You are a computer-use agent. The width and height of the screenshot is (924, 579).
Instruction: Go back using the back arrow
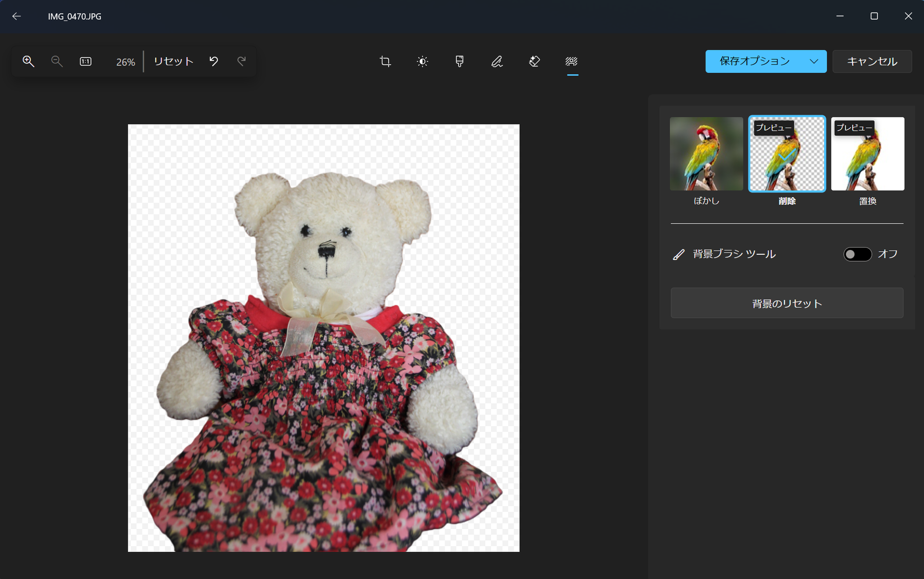click(x=17, y=16)
